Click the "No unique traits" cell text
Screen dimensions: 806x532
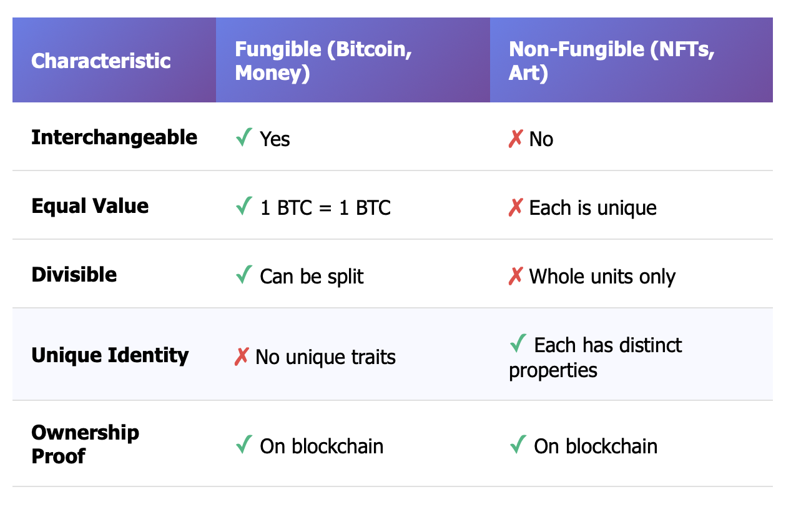(x=325, y=357)
